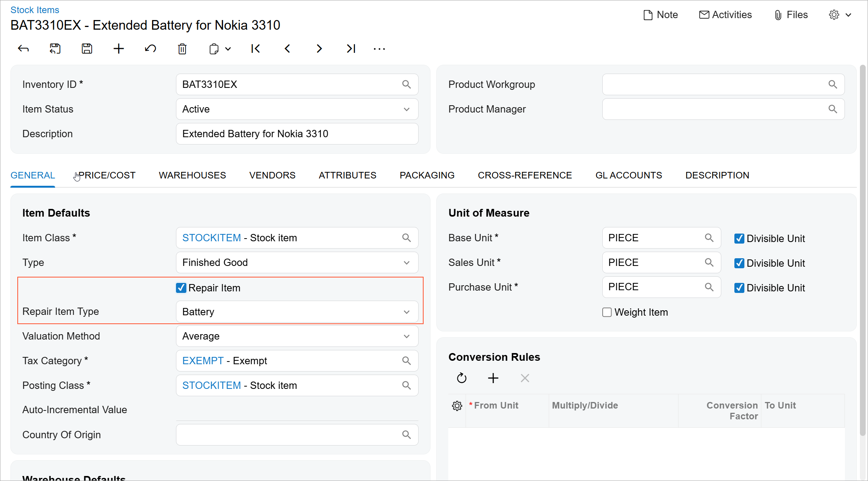
Task: Switch to the PRICE/COST tab
Action: (x=107, y=175)
